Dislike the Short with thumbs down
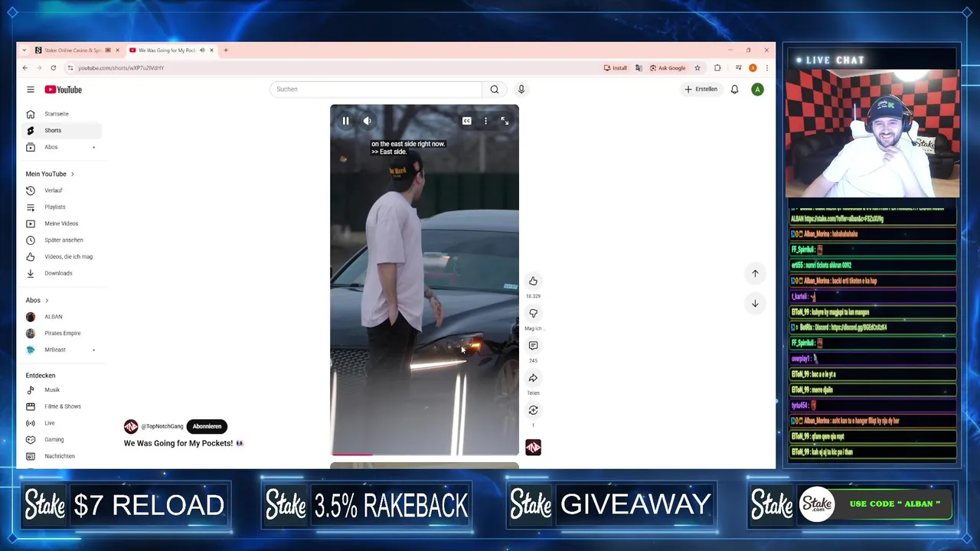 click(533, 313)
